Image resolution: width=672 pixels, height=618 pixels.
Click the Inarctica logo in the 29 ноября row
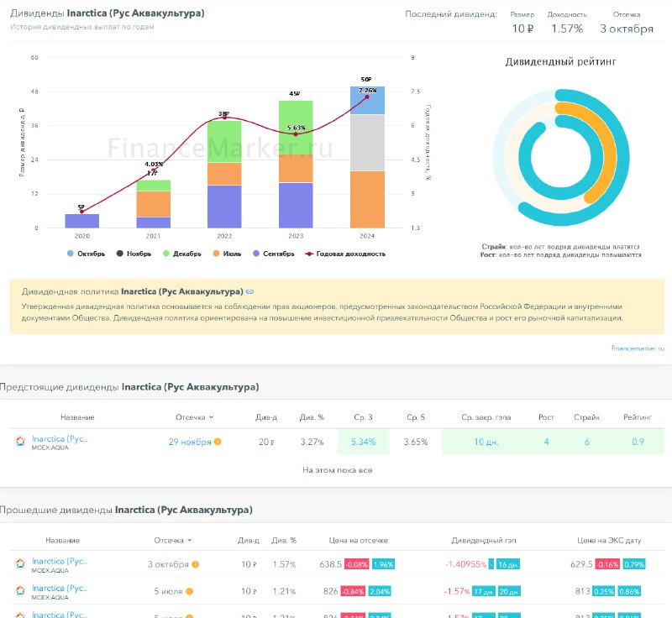click(x=20, y=441)
